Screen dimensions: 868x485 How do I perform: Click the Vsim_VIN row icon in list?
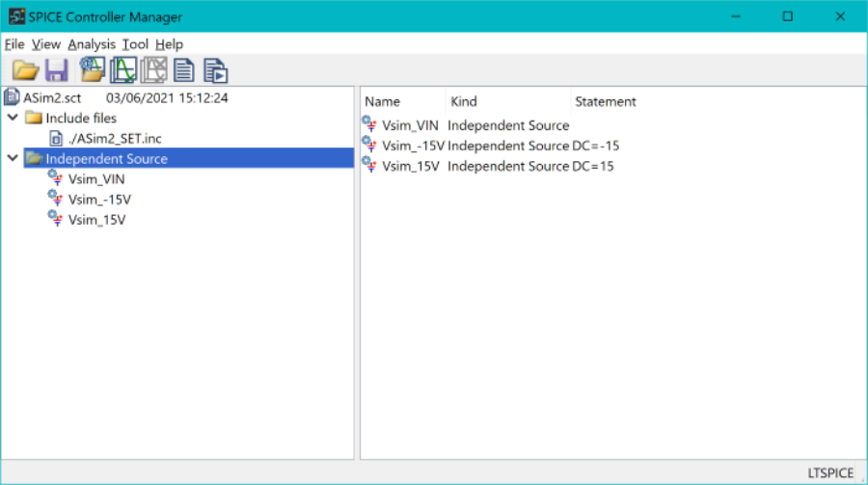(x=369, y=124)
